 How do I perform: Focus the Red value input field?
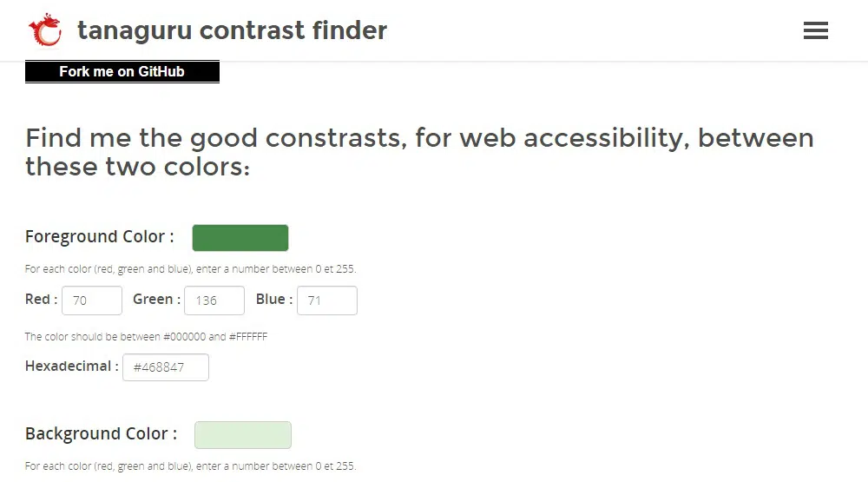click(x=92, y=300)
